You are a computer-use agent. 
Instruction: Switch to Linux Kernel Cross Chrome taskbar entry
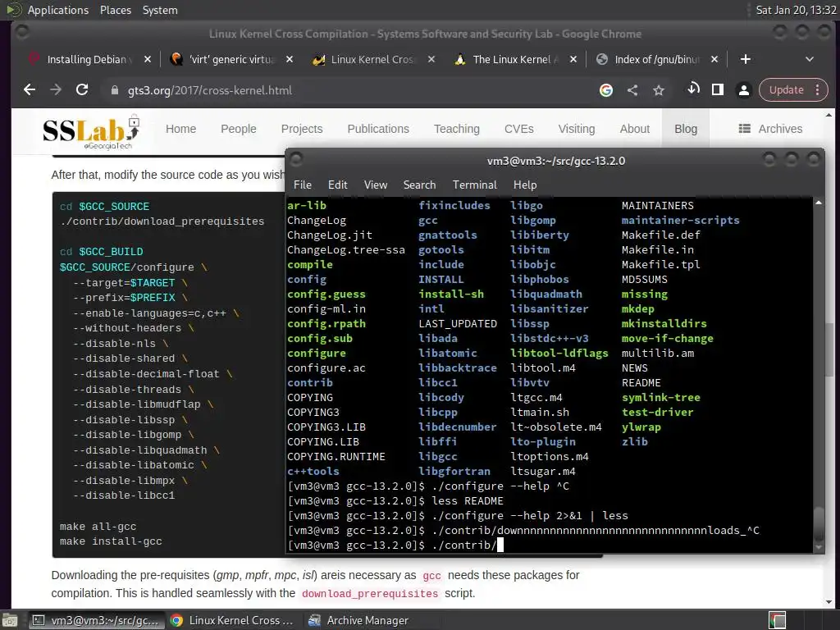coord(231,620)
